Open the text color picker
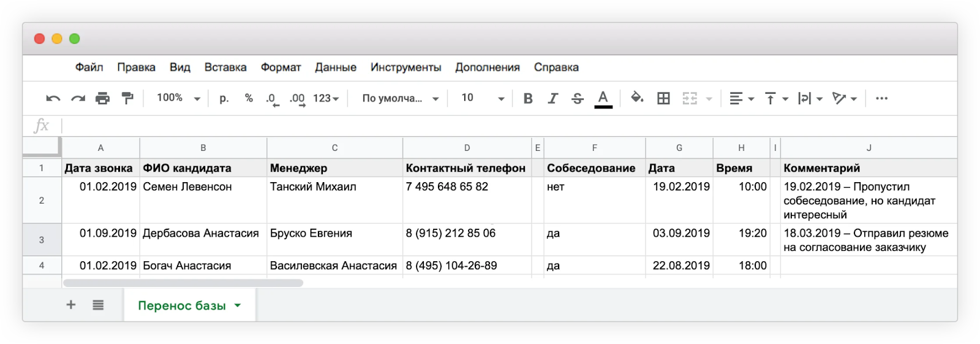Image resolution: width=980 pixels, height=344 pixels. 603,98
